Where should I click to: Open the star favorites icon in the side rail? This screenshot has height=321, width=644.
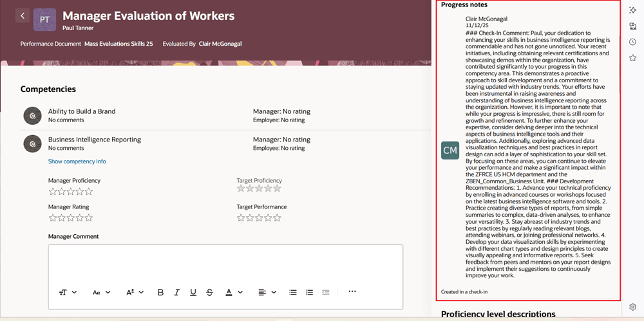coord(632,58)
